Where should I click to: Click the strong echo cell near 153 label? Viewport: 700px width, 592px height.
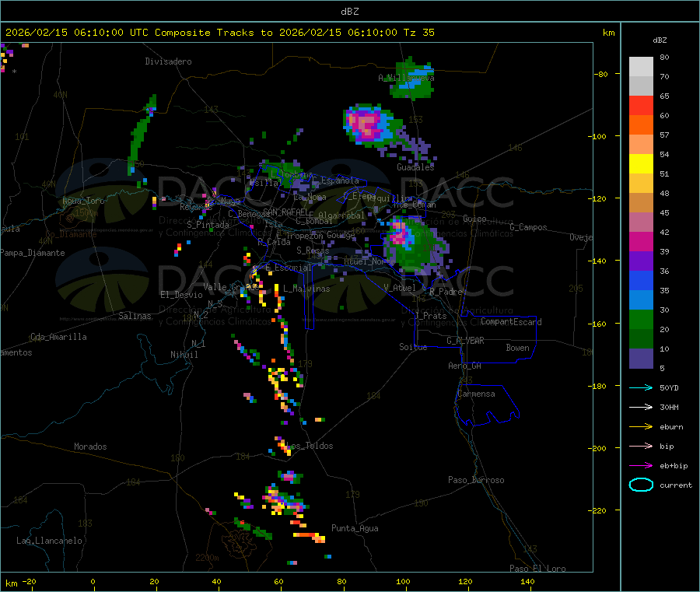click(x=370, y=124)
